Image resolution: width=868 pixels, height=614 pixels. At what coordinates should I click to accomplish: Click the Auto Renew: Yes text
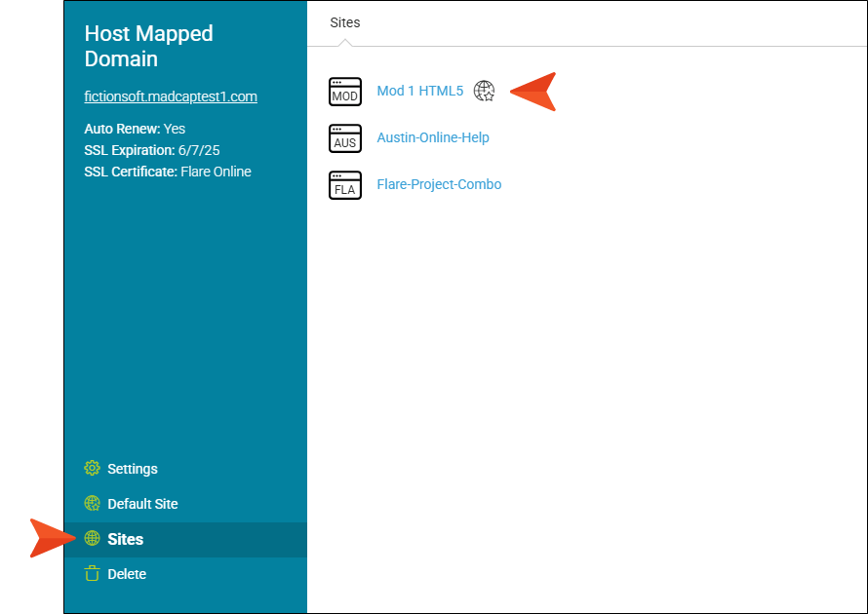135,129
